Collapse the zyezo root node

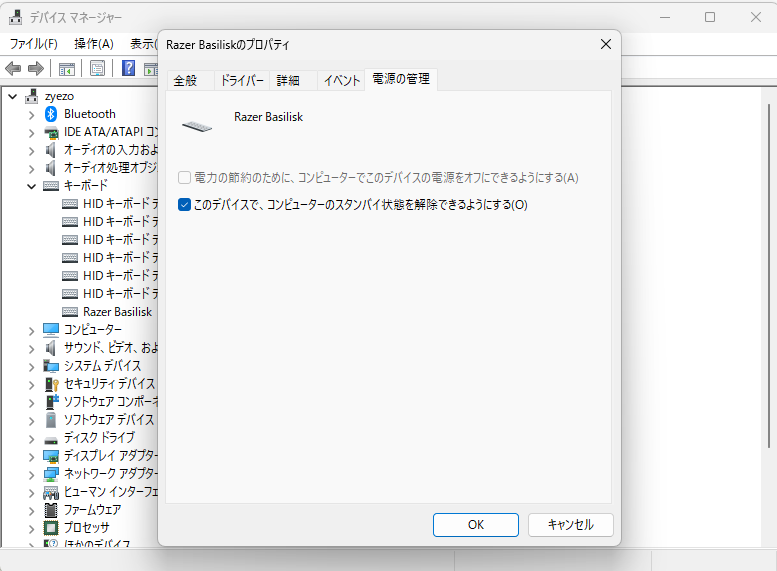click(x=13, y=96)
